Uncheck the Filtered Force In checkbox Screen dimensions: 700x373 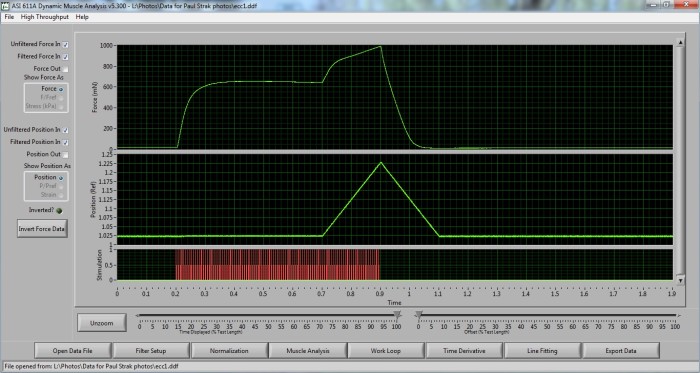[66, 57]
